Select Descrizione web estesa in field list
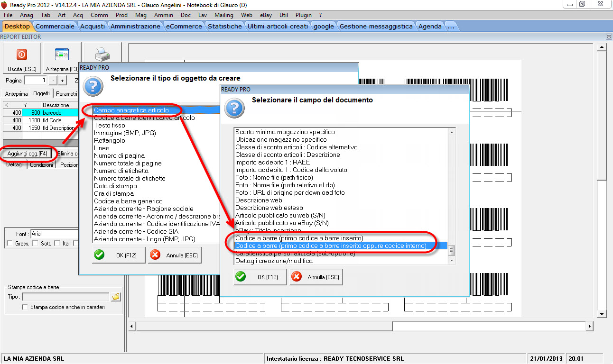 tap(269, 208)
